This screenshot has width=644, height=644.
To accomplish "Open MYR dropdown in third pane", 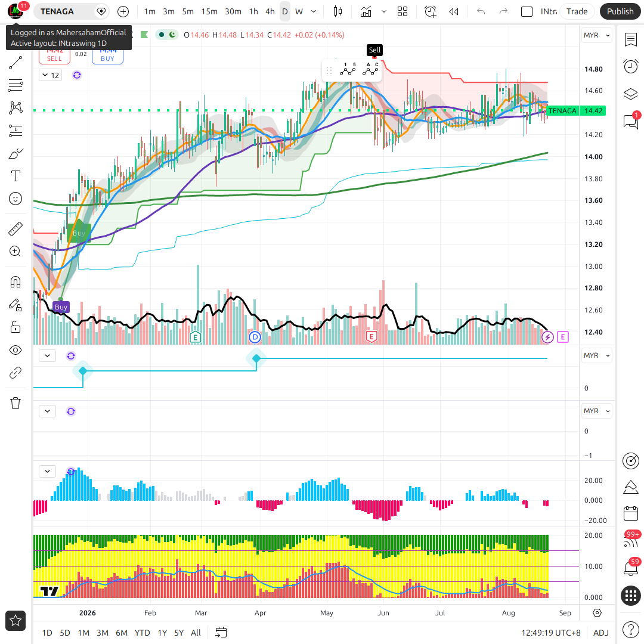I will (x=596, y=411).
